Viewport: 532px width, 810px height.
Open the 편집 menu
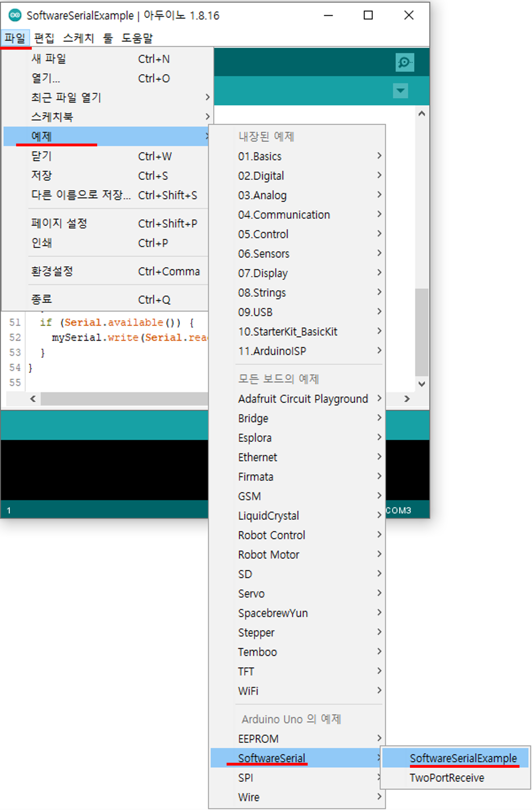click(x=44, y=38)
